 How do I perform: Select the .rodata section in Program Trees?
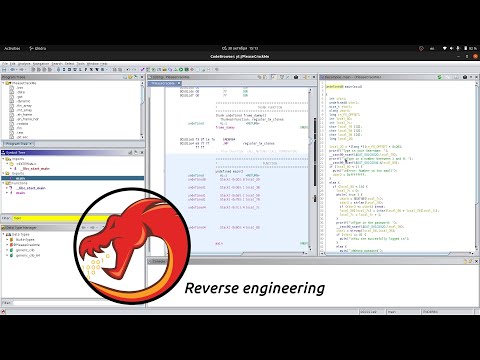(x=22, y=123)
